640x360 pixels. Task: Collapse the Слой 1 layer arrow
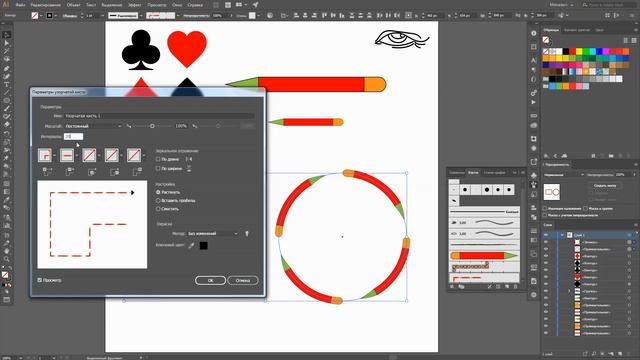pos(562,235)
